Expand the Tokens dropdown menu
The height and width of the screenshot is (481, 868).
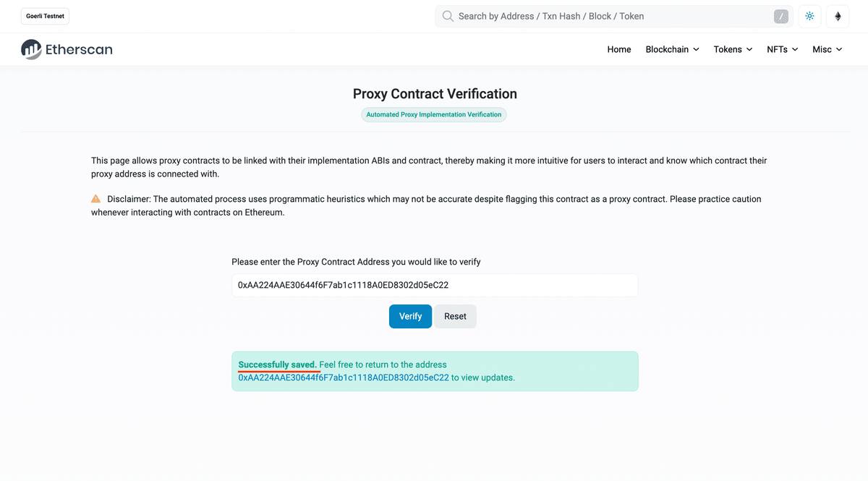point(733,49)
